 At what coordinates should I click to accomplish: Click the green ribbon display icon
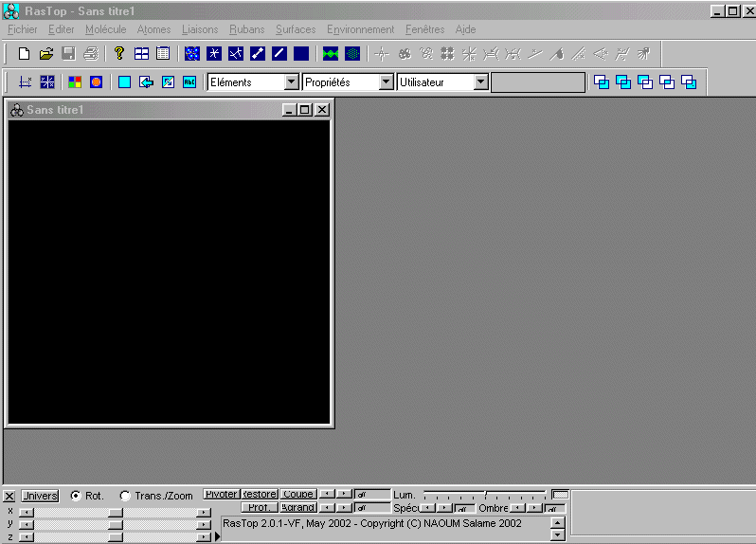[x=331, y=54]
